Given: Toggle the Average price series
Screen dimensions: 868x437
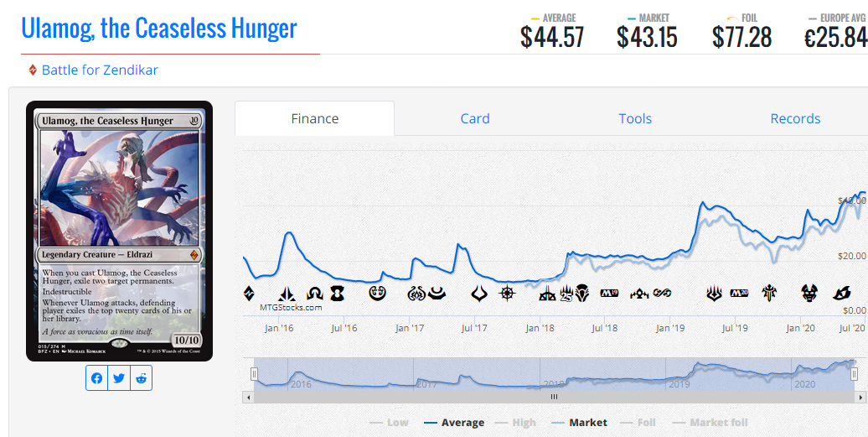Looking at the screenshot, I should 454,423.
